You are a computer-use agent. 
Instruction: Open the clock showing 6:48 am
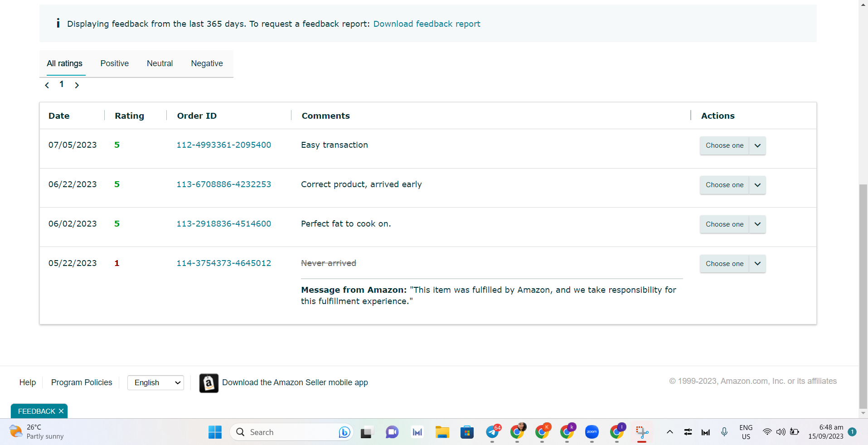pyautogui.click(x=826, y=432)
